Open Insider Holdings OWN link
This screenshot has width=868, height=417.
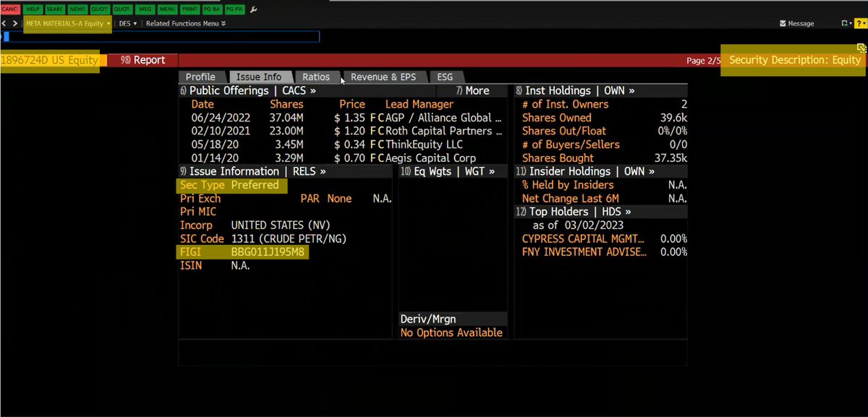[585, 171]
